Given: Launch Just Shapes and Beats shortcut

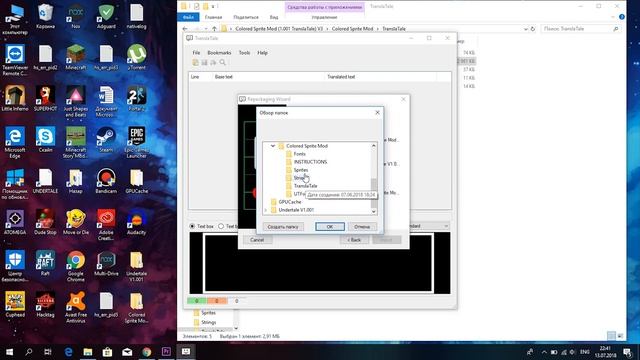Looking at the screenshot, I should [x=76, y=102].
